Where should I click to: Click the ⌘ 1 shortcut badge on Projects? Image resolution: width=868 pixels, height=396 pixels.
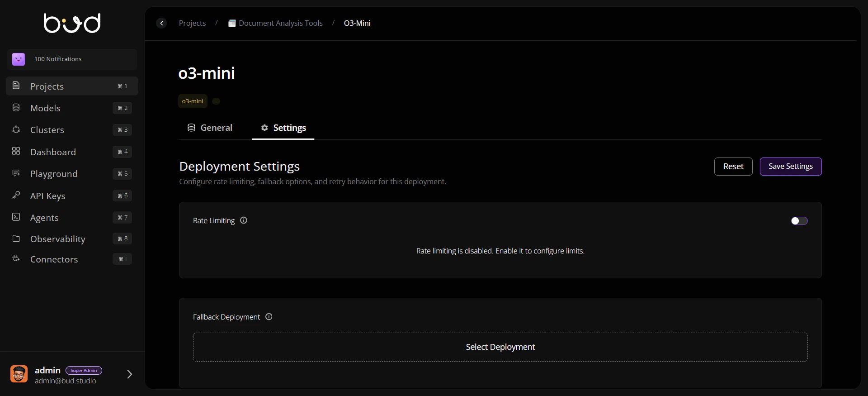tap(123, 86)
